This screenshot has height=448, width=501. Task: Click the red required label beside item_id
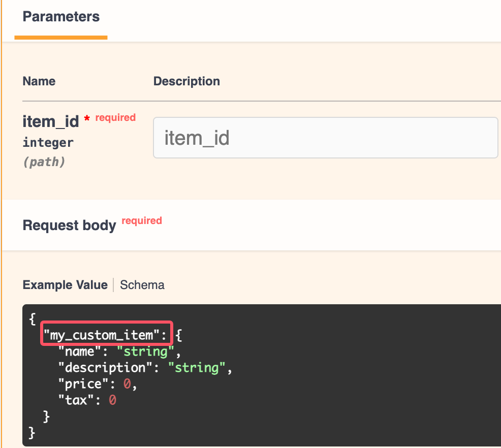[x=115, y=117]
